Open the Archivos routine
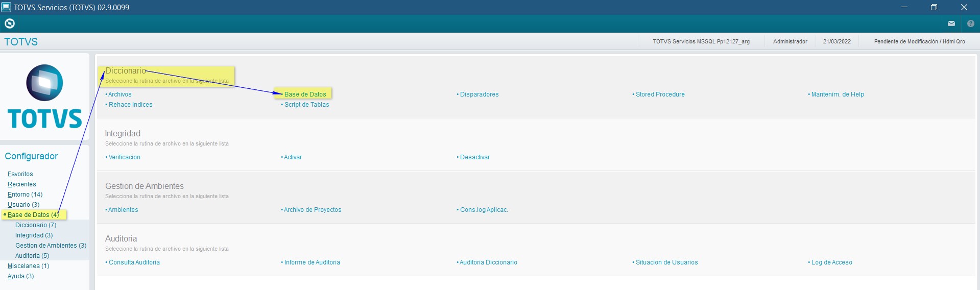This screenshot has width=980, height=290. [119, 94]
